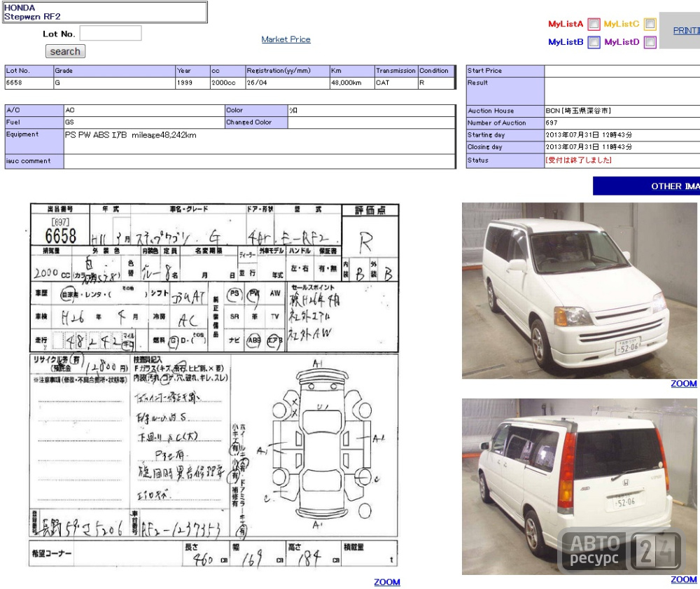Open the rear view photo of white Stepwgn

(x=579, y=486)
